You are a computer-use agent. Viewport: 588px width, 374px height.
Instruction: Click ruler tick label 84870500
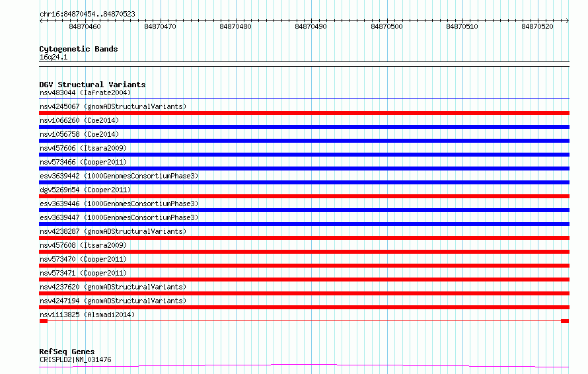tap(386, 26)
